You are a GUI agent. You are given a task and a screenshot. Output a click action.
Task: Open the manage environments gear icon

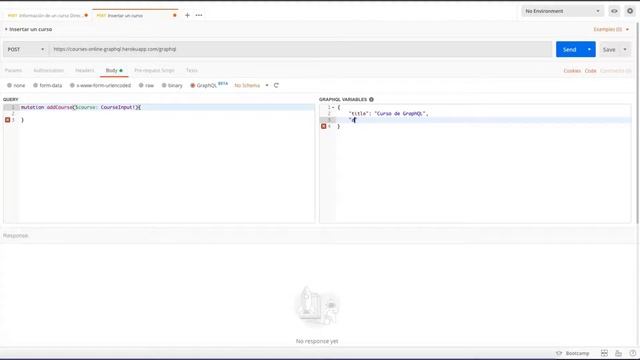[x=630, y=11]
